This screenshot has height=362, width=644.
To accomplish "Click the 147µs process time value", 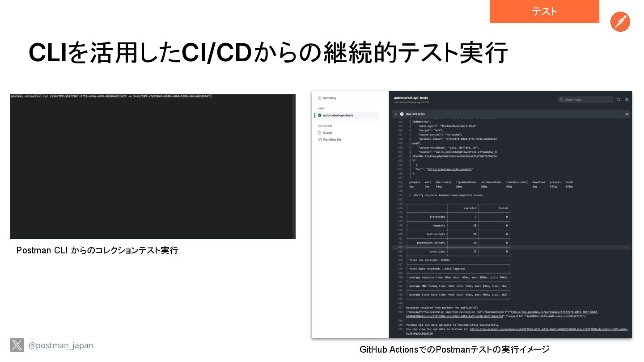I will click(554, 186).
